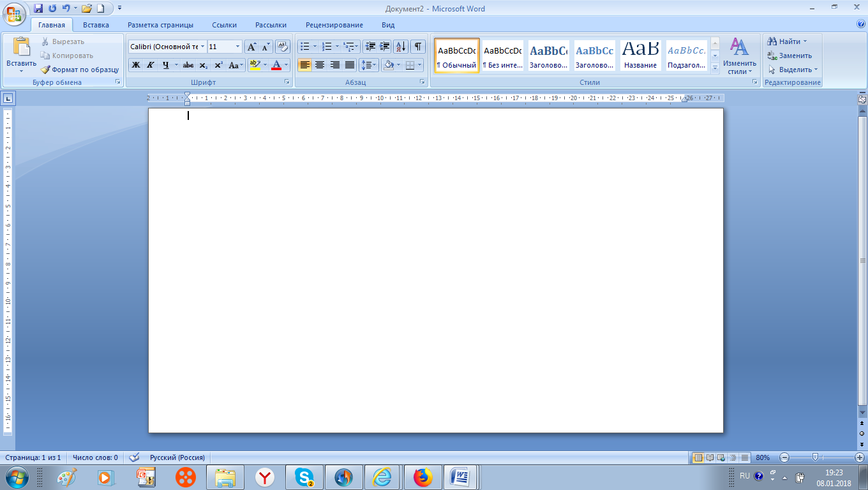Select the Название style thumbnail
Screen dimensions: 868x490
[640, 55]
